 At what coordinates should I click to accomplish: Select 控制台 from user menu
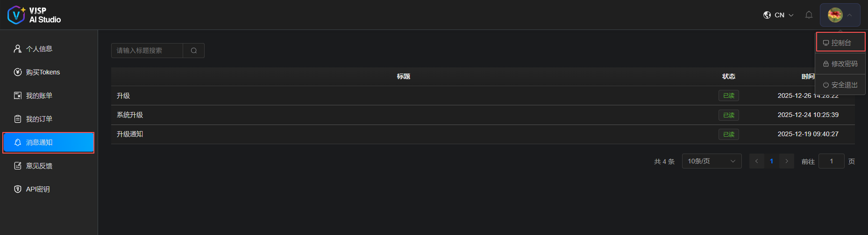pos(840,43)
